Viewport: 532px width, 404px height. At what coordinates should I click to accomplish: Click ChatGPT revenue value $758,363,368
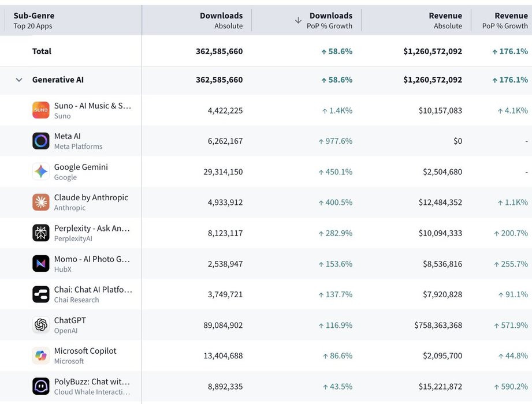(x=438, y=325)
